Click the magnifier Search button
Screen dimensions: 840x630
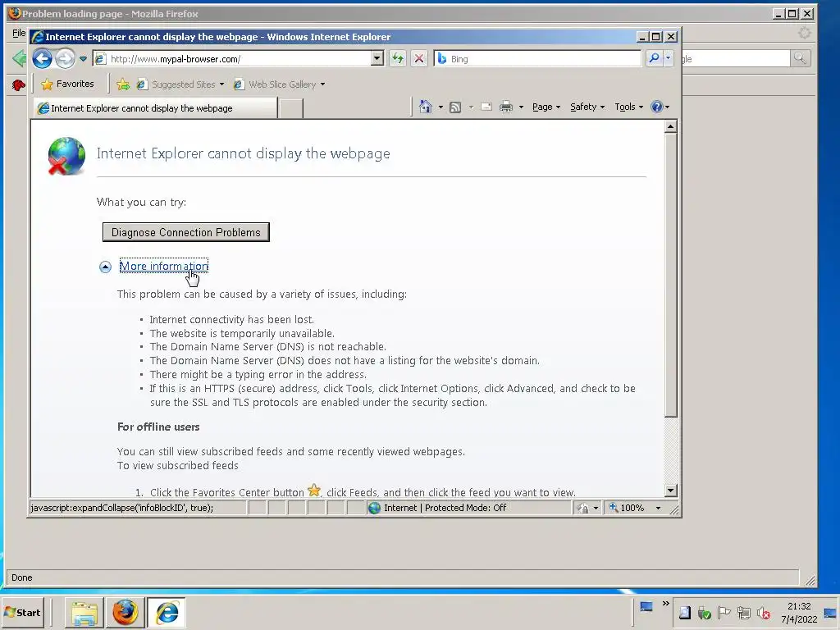[x=654, y=58]
